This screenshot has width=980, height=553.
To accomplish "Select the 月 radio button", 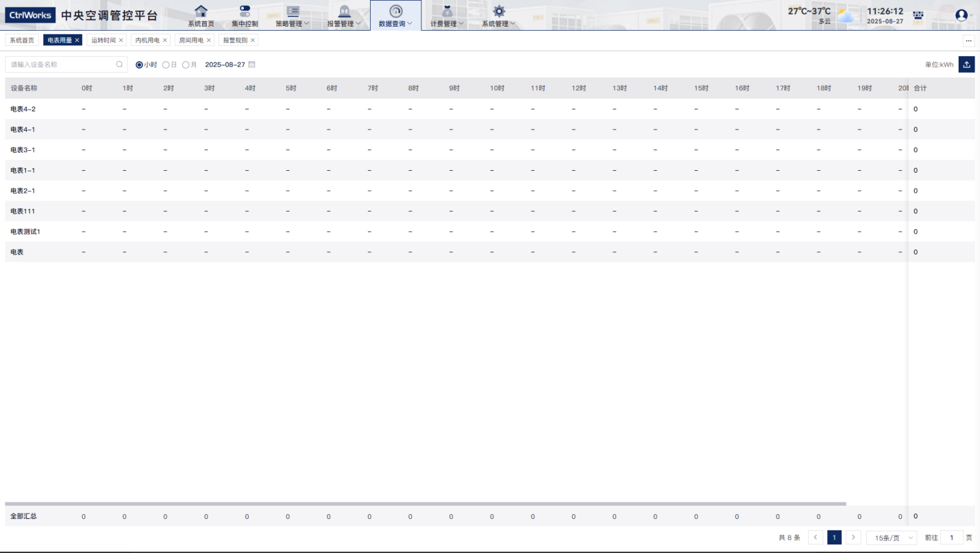I will [186, 65].
